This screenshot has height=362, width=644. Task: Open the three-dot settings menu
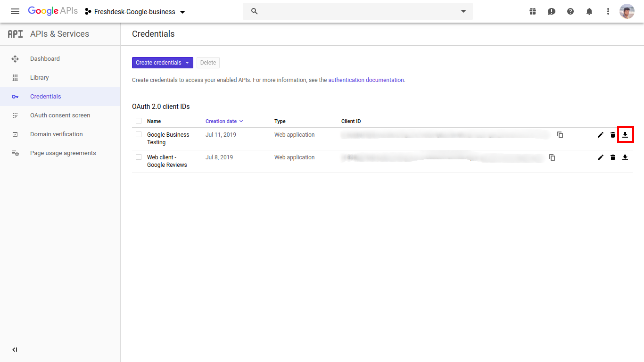coord(608,11)
